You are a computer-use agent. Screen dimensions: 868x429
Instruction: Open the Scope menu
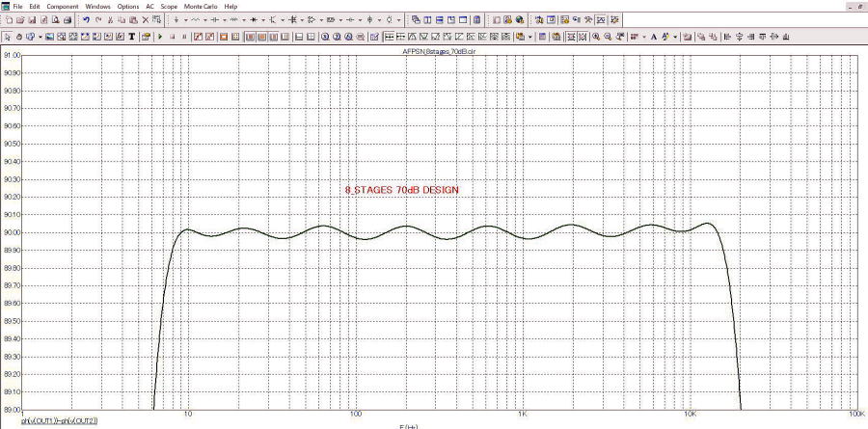[x=169, y=7]
